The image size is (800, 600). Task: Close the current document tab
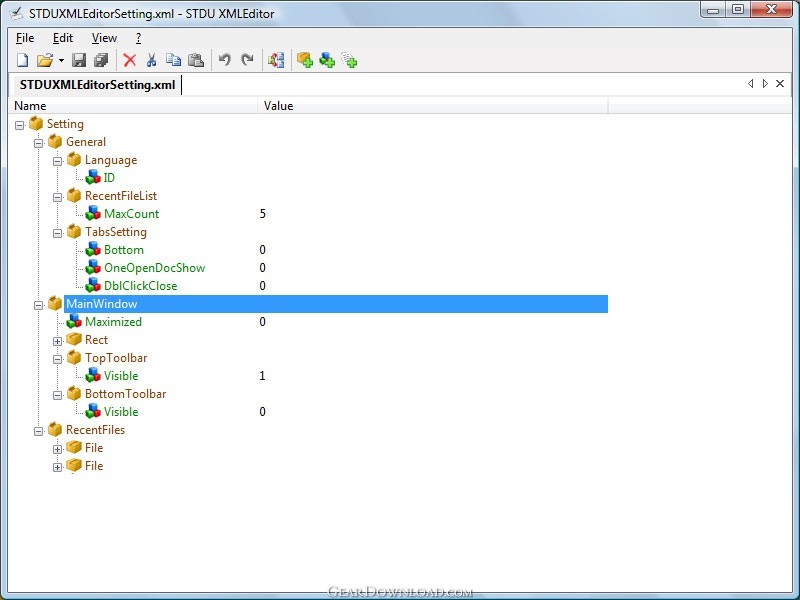780,83
